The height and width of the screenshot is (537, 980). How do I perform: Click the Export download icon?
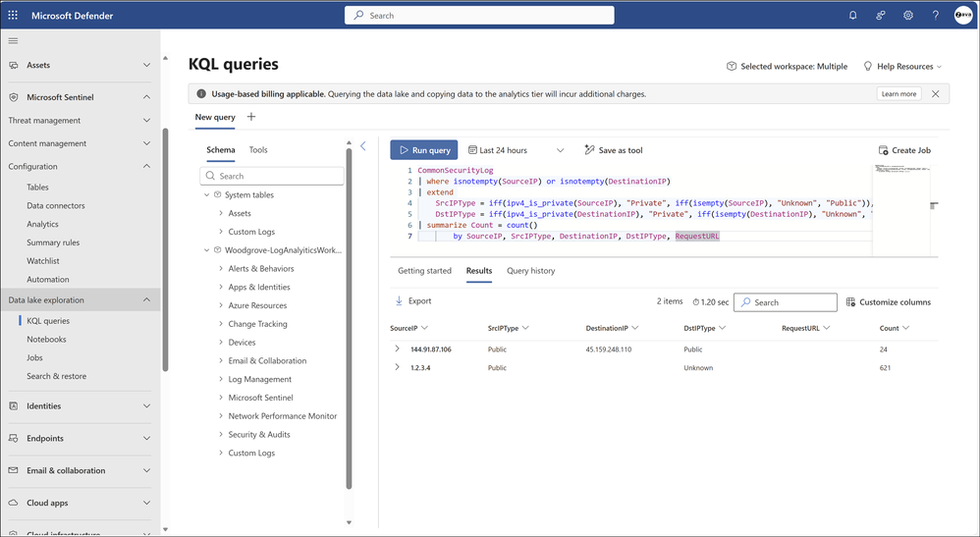tap(399, 300)
